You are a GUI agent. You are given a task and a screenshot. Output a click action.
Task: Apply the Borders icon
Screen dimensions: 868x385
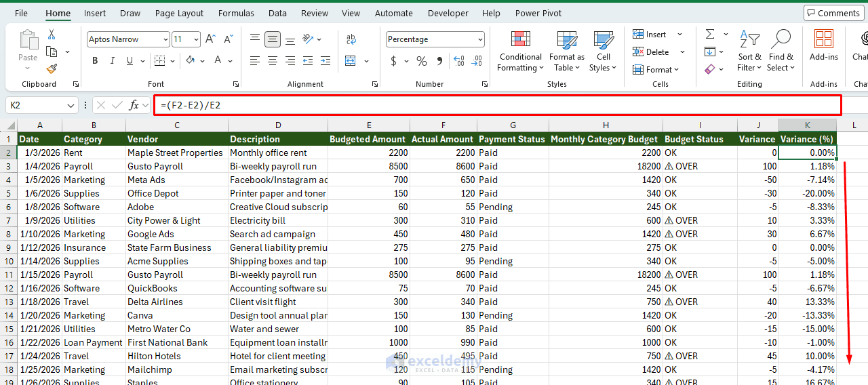coord(159,61)
